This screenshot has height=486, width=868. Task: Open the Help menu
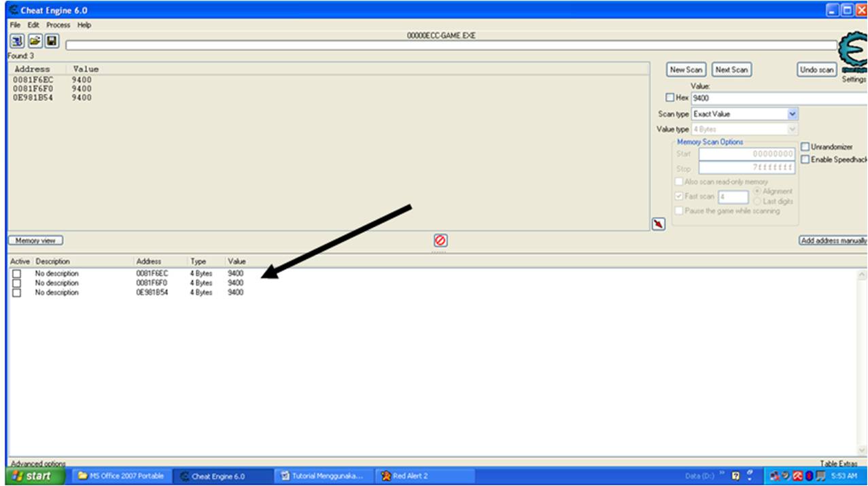click(x=84, y=25)
